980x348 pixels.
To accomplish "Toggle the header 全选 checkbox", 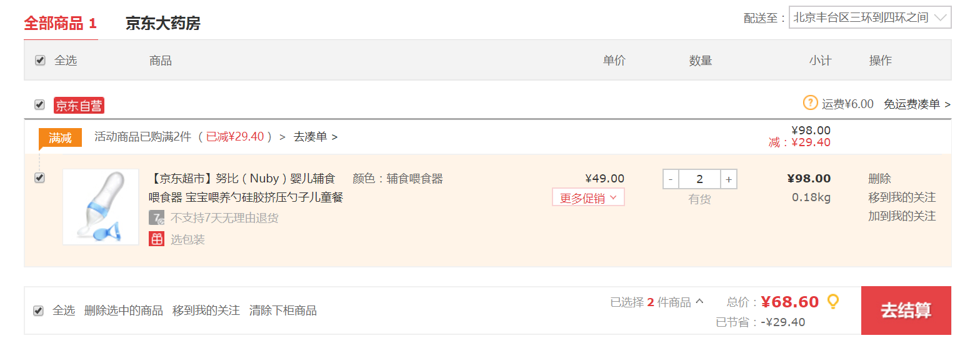I will click(x=40, y=61).
